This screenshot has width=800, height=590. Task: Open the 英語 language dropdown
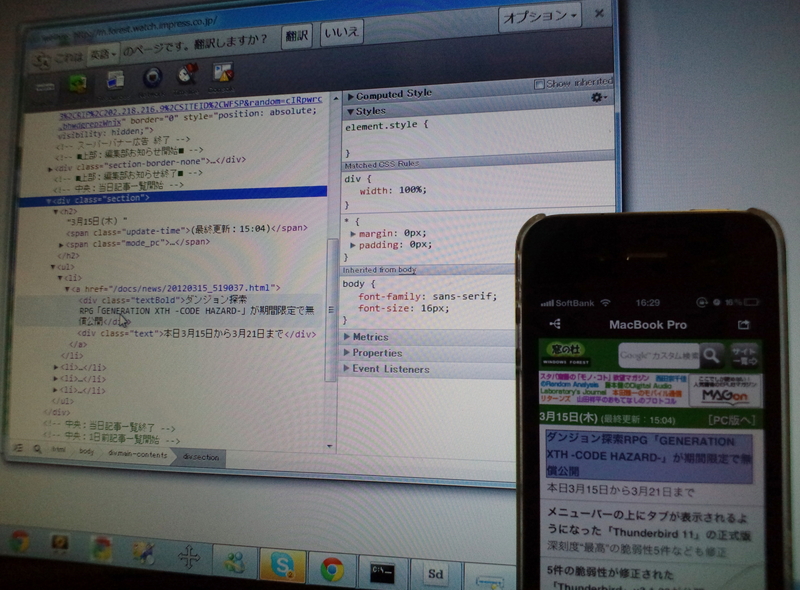[x=103, y=53]
